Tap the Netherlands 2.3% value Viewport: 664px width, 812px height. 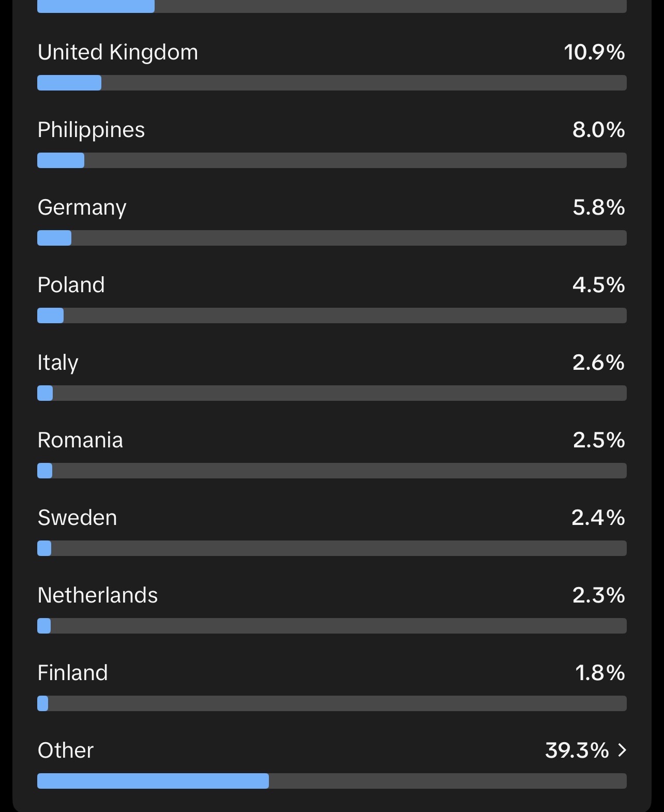(x=599, y=595)
